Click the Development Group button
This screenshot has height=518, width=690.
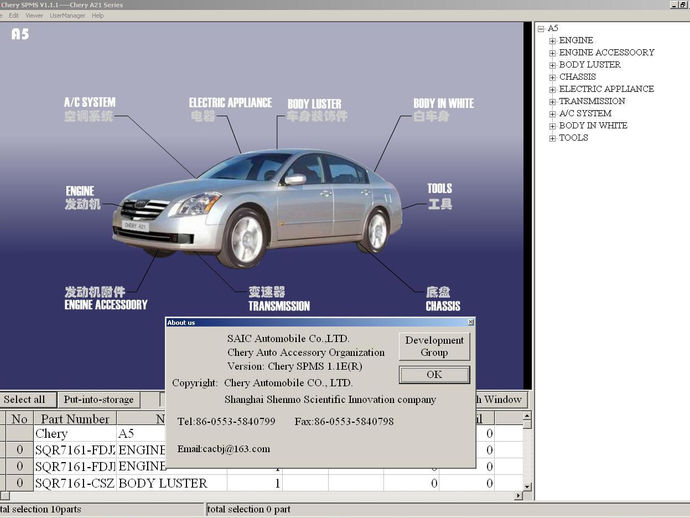pyautogui.click(x=434, y=346)
